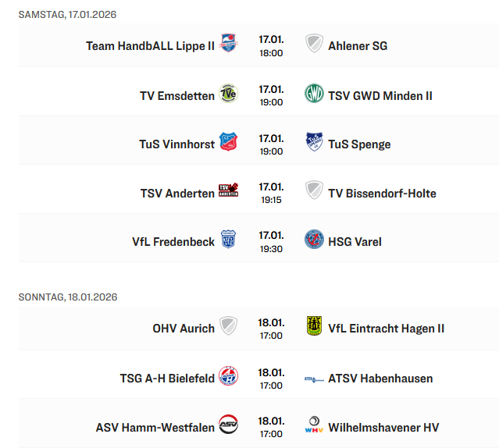
Task: Click the TuS Vinnhorst club logo
Action: click(228, 143)
